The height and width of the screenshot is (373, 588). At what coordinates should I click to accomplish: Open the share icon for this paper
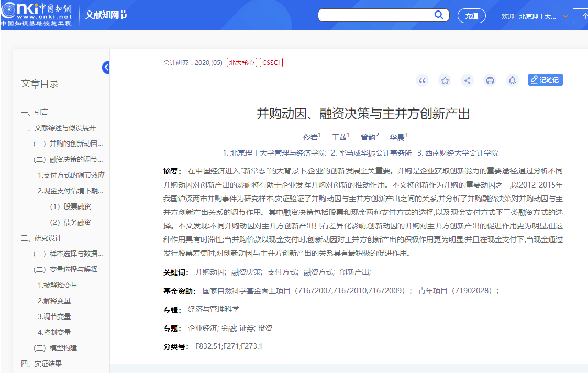pos(467,80)
